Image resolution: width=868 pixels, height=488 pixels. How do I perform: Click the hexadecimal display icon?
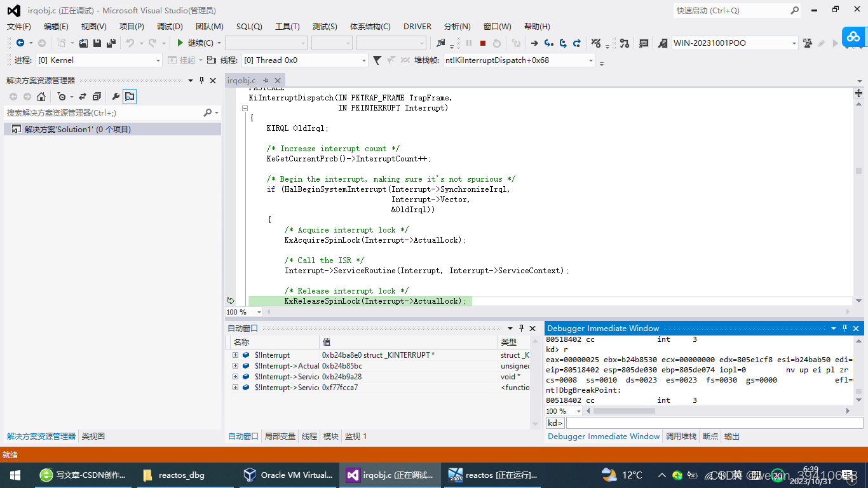(596, 43)
